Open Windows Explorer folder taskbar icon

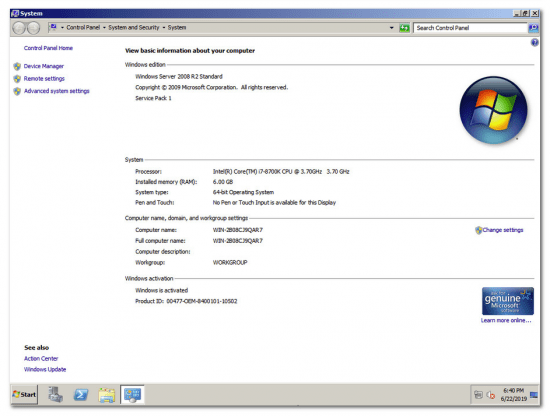(107, 395)
